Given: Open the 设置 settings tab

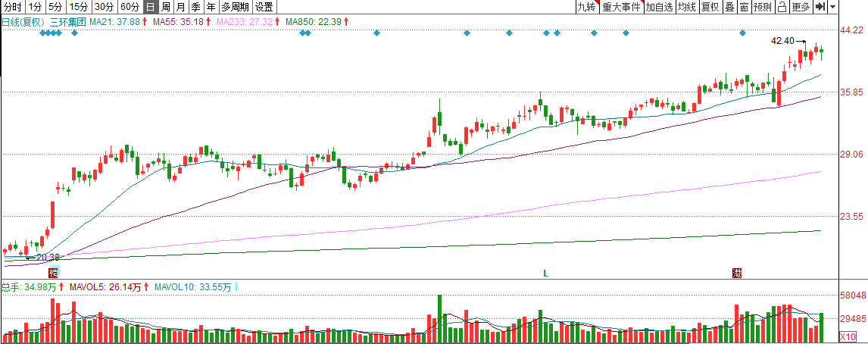Looking at the screenshot, I should pos(264,8).
